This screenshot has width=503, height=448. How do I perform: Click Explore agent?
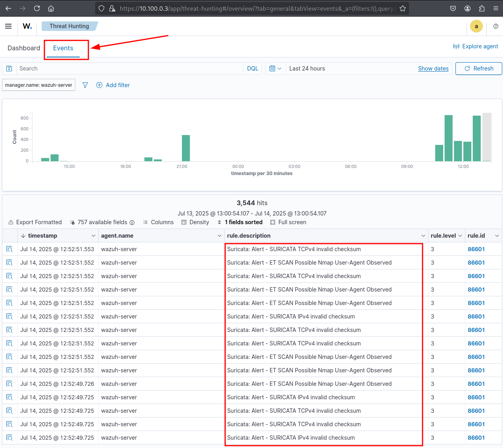[476, 46]
